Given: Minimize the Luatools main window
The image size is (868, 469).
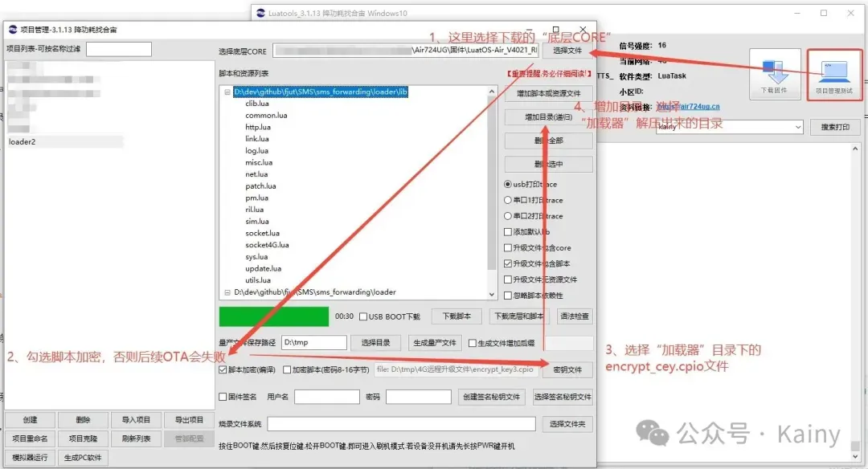Looking at the screenshot, I should [798, 13].
